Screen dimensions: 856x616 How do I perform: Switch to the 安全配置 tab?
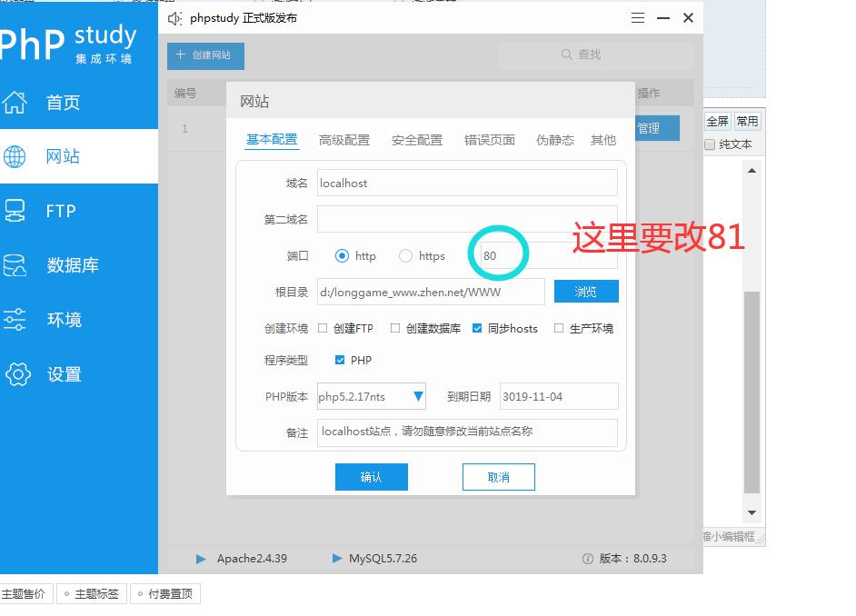point(417,140)
